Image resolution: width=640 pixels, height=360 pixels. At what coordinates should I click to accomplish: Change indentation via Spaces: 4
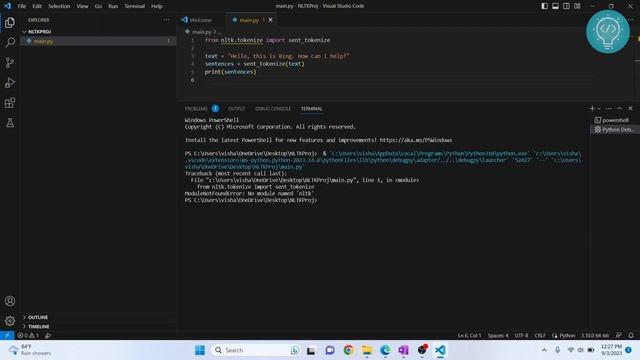498,336
